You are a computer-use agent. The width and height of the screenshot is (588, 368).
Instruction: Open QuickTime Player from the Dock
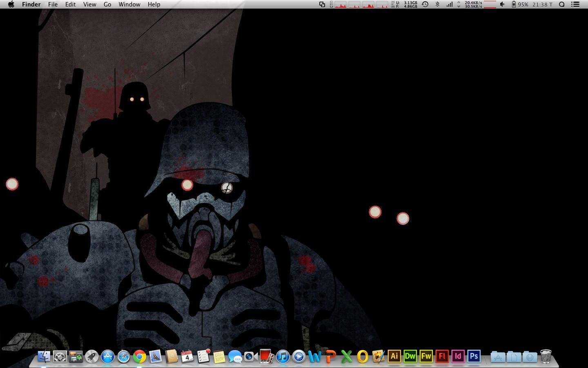298,357
